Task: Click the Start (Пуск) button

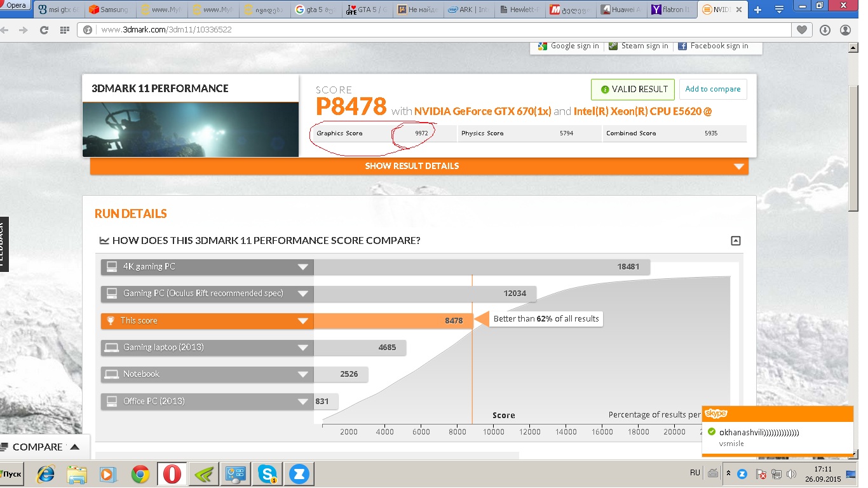Action: click(x=12, y=474)
